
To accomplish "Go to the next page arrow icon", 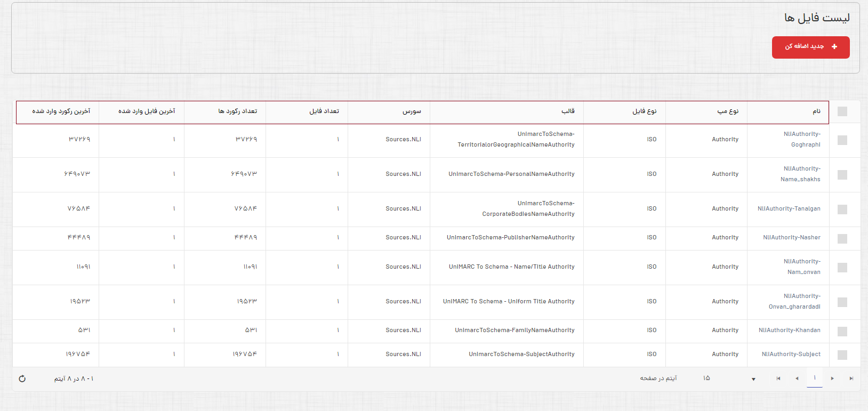I will point(832,378).
